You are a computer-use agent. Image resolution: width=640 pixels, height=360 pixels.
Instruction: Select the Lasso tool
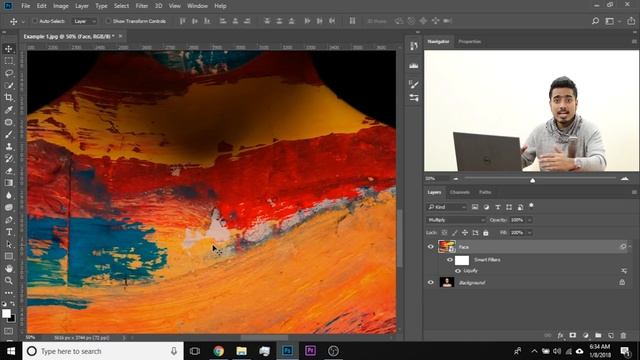point(9,73)
